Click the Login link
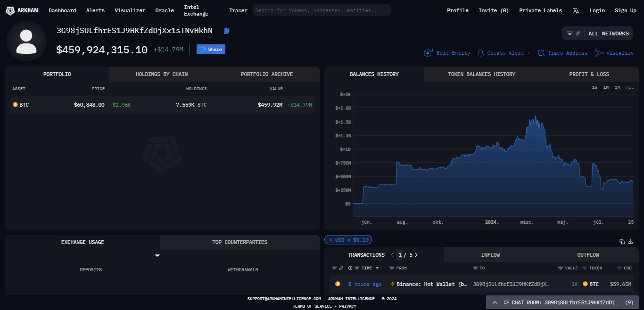 tap(597, 10)
